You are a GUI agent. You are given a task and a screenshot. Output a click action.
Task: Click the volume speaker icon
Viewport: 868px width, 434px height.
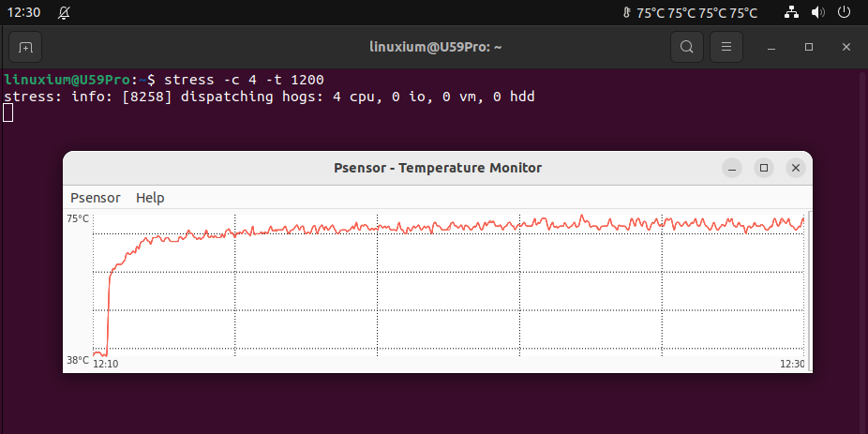[817, 12]
